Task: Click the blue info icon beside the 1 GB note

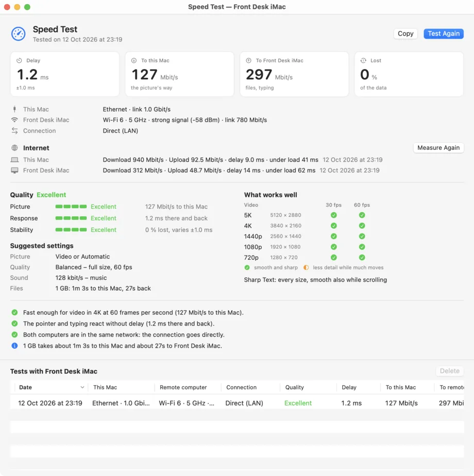Action: pyautogui.click(x=14, y=346)
